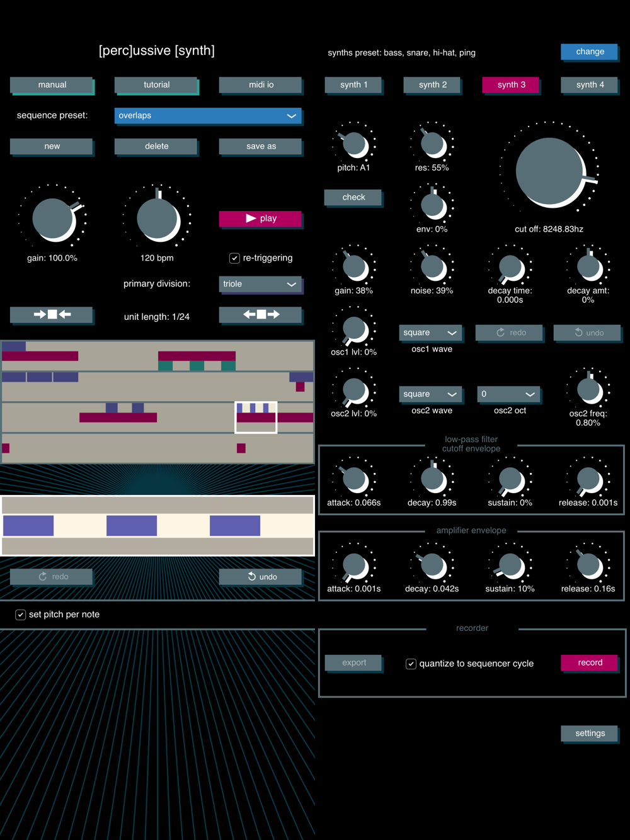Viewport: 630px width, 840px height.
Task: Switch to synth 4 tab
Action: 590,85
